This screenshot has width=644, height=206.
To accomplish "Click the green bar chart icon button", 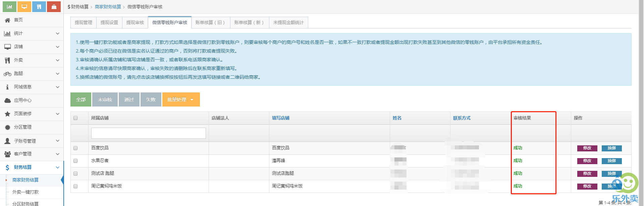I will pos(9,6).
